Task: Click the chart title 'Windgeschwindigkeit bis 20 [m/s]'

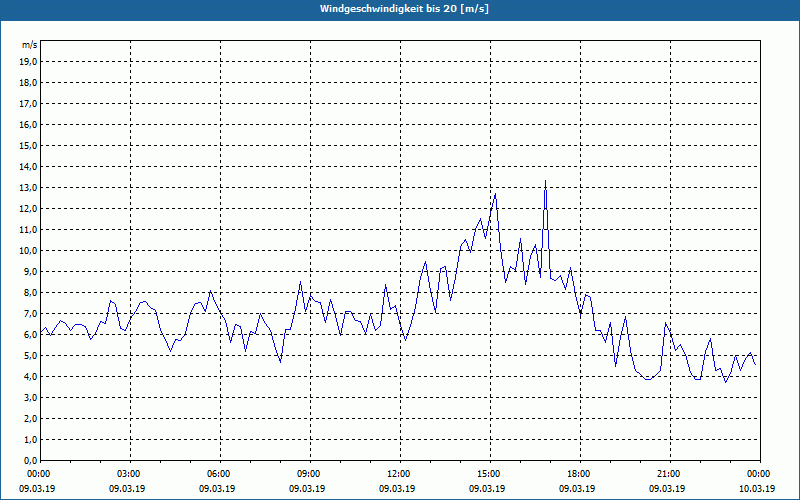Action: pos(404,9)
